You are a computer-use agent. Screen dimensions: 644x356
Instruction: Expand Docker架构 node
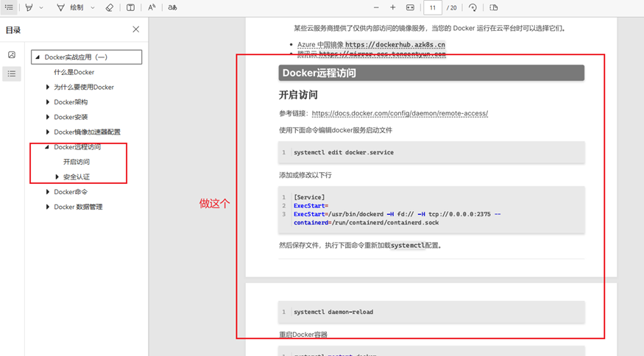point(47,102)
